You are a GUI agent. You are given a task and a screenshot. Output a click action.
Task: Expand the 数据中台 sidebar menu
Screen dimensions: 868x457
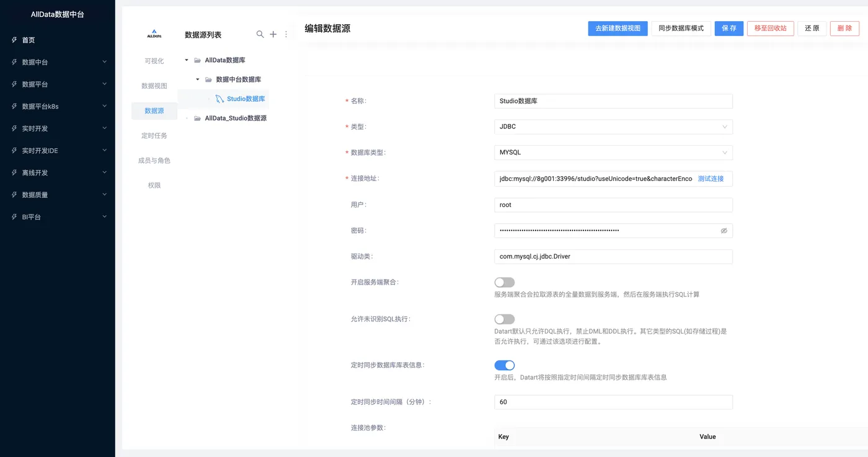click(x=104, y=62)
